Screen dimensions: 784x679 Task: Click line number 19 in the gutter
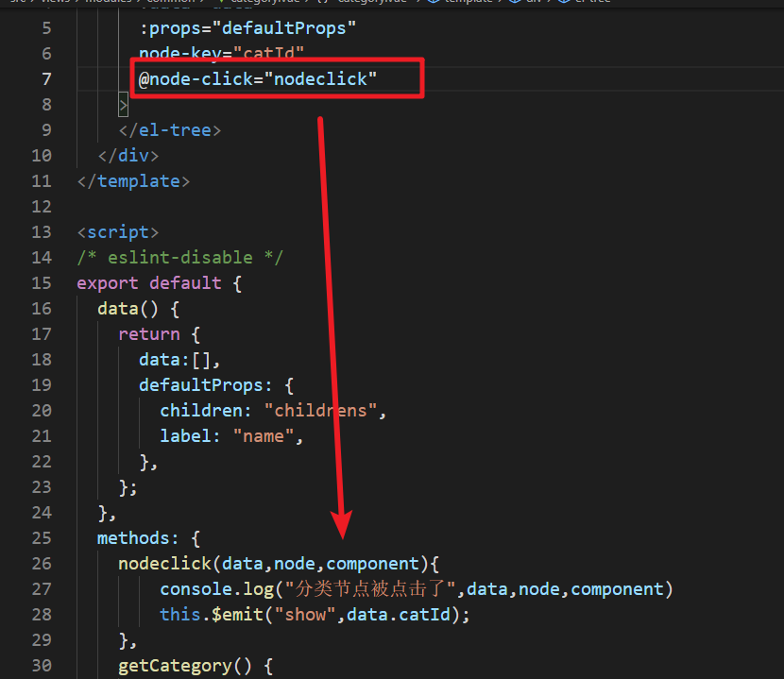click(42, 385)
